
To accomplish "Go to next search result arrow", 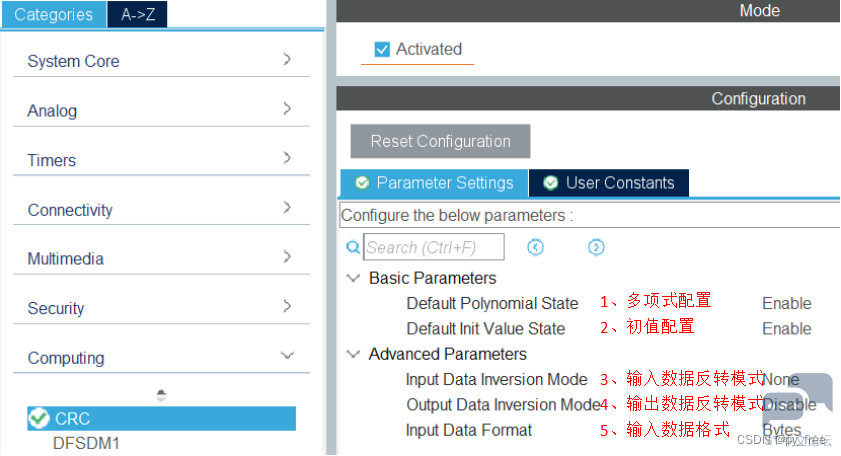I will click(x=596, y=247).
